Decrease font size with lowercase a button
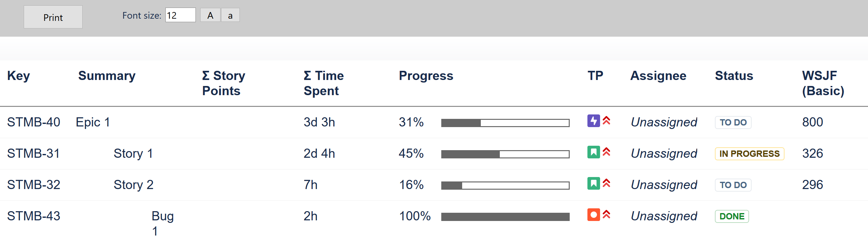868x245 pixels. coord(230,15)
